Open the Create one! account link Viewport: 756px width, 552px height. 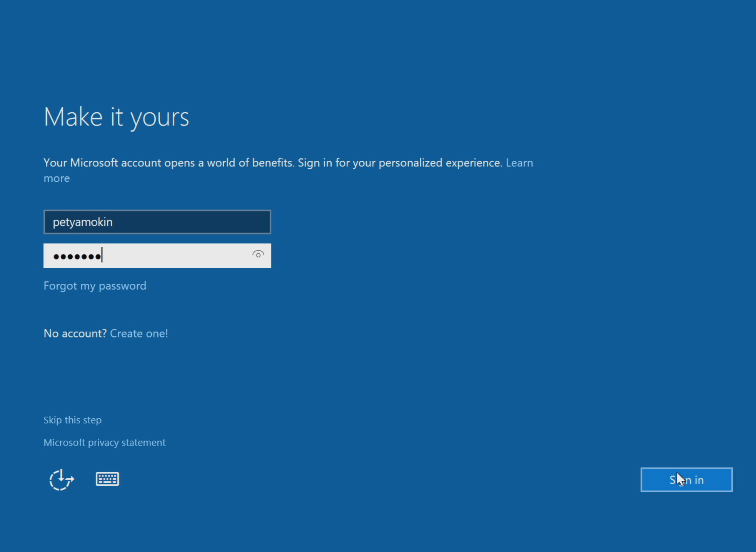139,333
